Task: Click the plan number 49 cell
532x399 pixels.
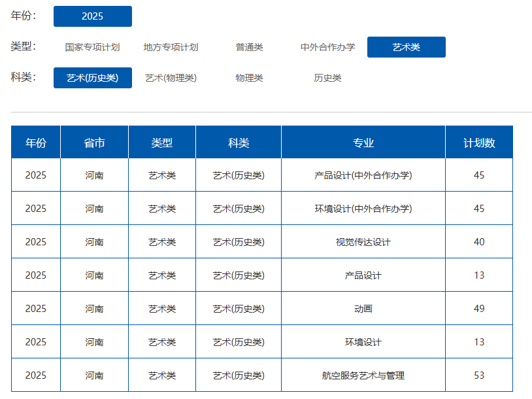Action: [x=479, y=309]
